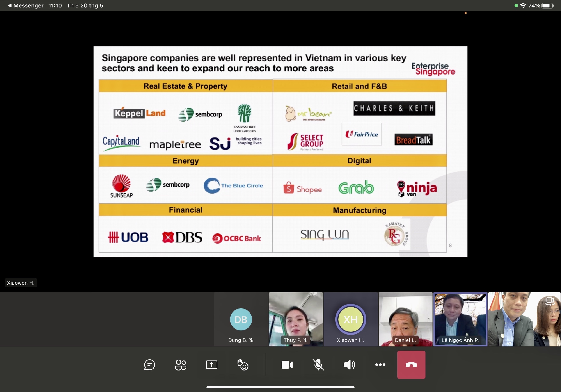Tap the shared presentation slide
This screenshot has height=392, width=561.
pos(280,151)
